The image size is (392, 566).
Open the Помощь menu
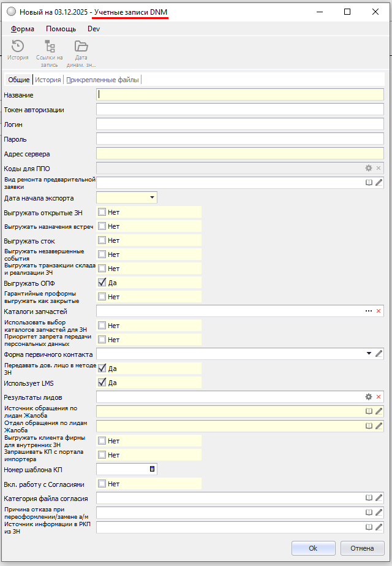[x=61, y=29]
